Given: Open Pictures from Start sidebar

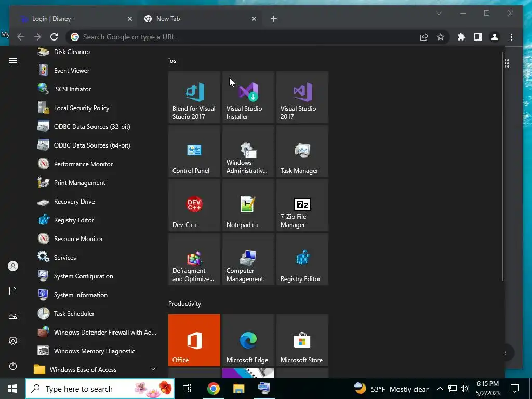Looking at the screenshot, I should coord(13,316).
